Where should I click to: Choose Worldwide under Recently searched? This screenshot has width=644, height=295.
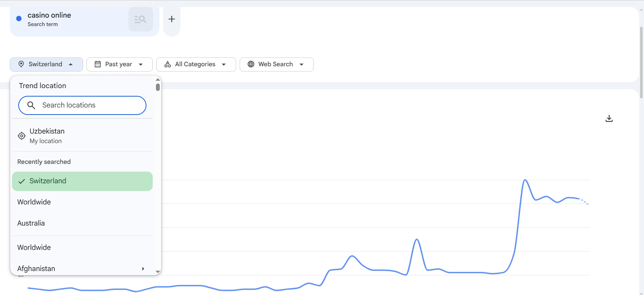[x=82, y=202]
